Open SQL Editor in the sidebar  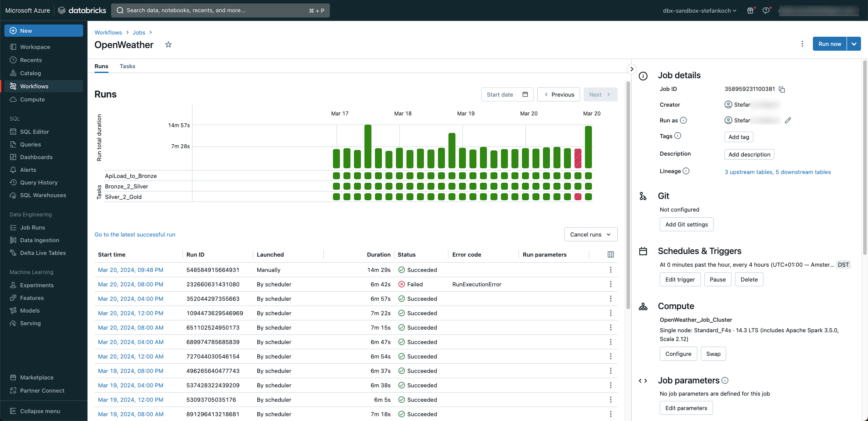click(34, 132)
